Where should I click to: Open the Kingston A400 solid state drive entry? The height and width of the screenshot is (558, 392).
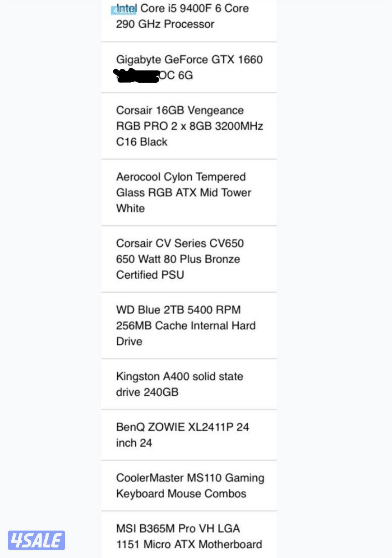189,384
